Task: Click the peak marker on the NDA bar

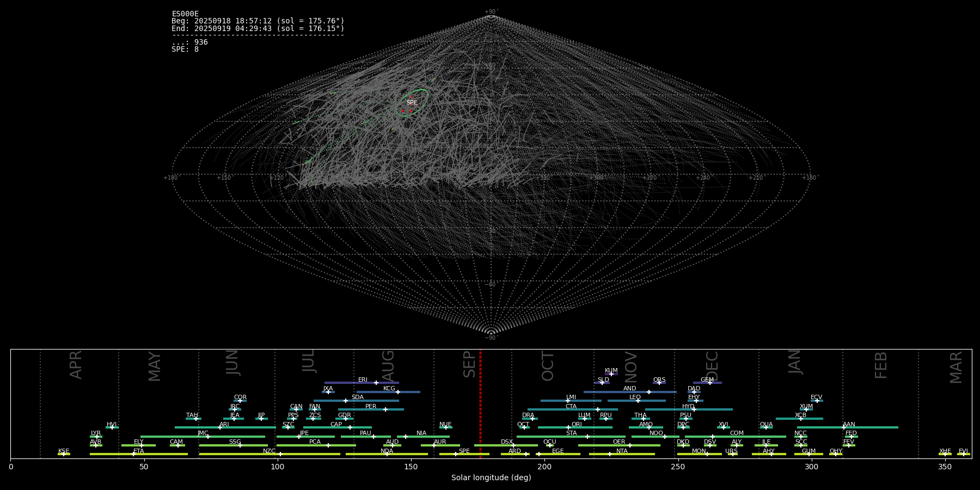Action: point(387,454)
